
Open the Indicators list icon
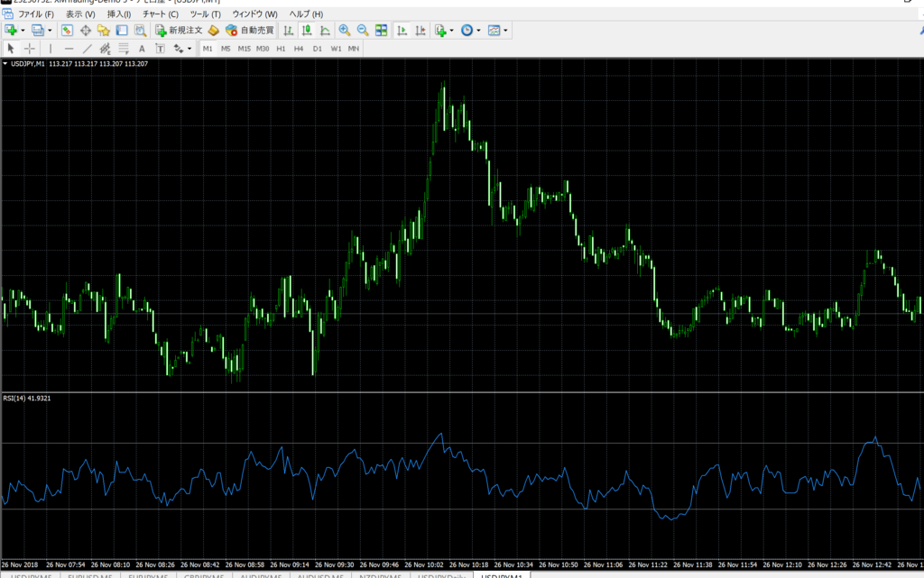pyautogui.click(x=440, y=30)
